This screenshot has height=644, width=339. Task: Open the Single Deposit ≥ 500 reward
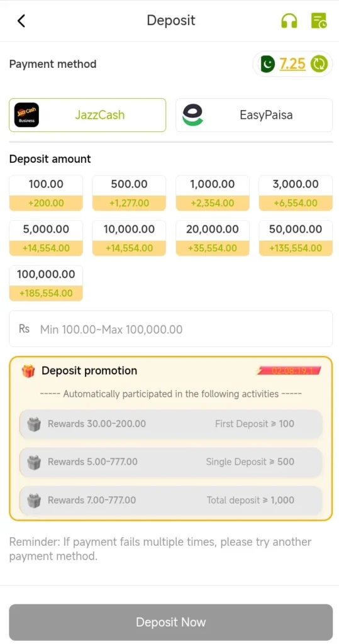click(171, 462)
